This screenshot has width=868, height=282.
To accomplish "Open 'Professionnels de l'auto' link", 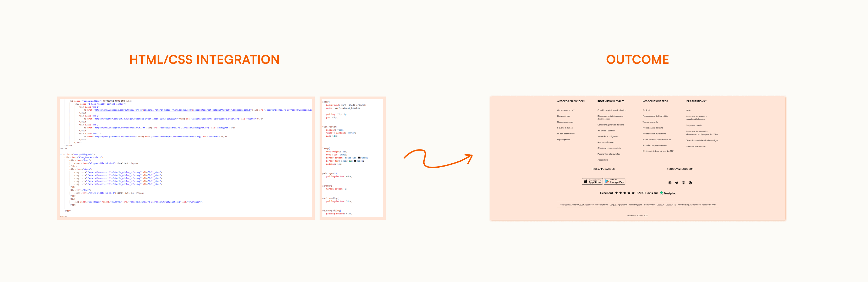I will tap(652, 128).
